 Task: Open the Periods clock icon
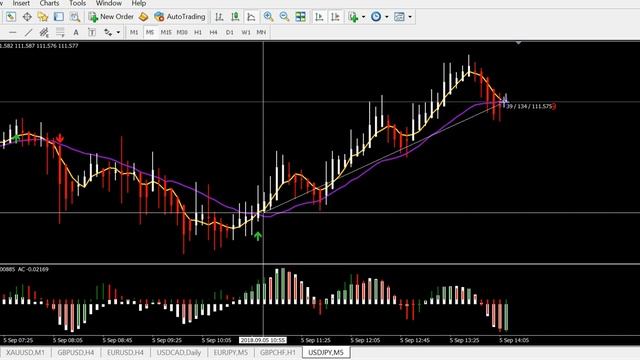click(376, 17)
